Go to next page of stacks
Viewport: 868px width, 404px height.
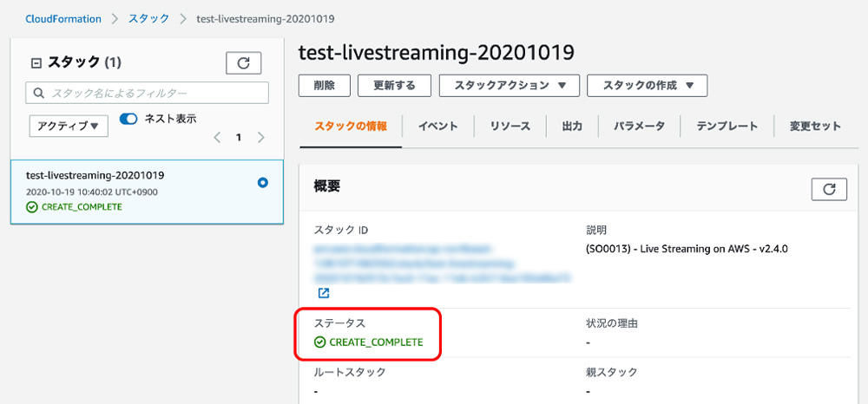pyautogui.click(x=260, y=138)
